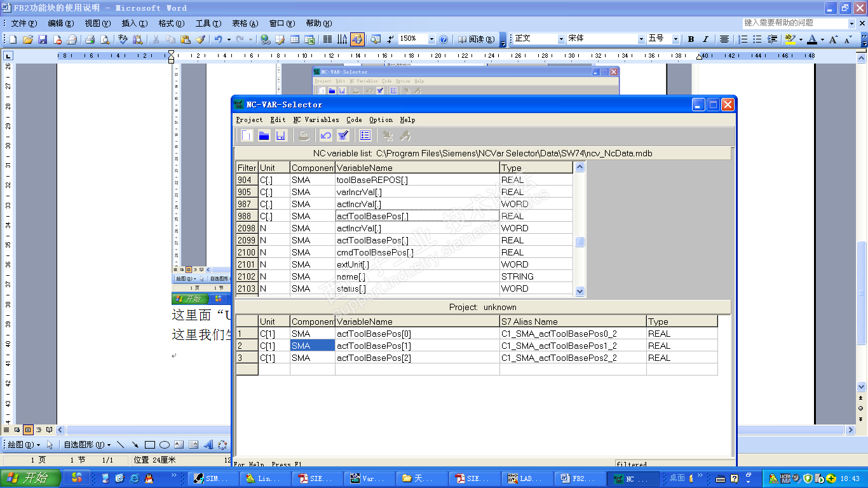
Task: Open the NC Variables menu
Action: (x=316, y=119)
